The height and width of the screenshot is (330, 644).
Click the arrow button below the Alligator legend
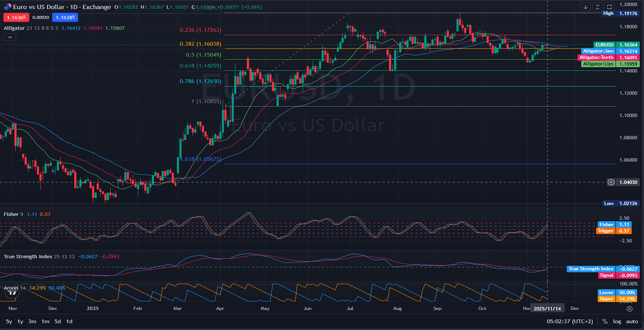pyautogui.click(x=9, y=37)
